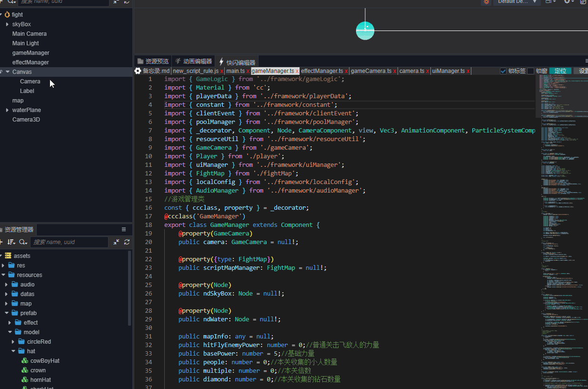Expand the skyBox node

[x=7, y=24]
